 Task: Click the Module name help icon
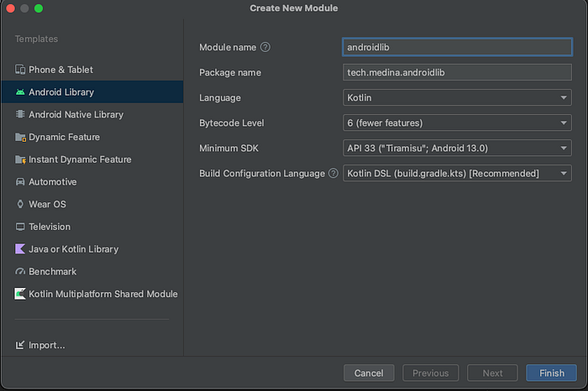(265, 48)
